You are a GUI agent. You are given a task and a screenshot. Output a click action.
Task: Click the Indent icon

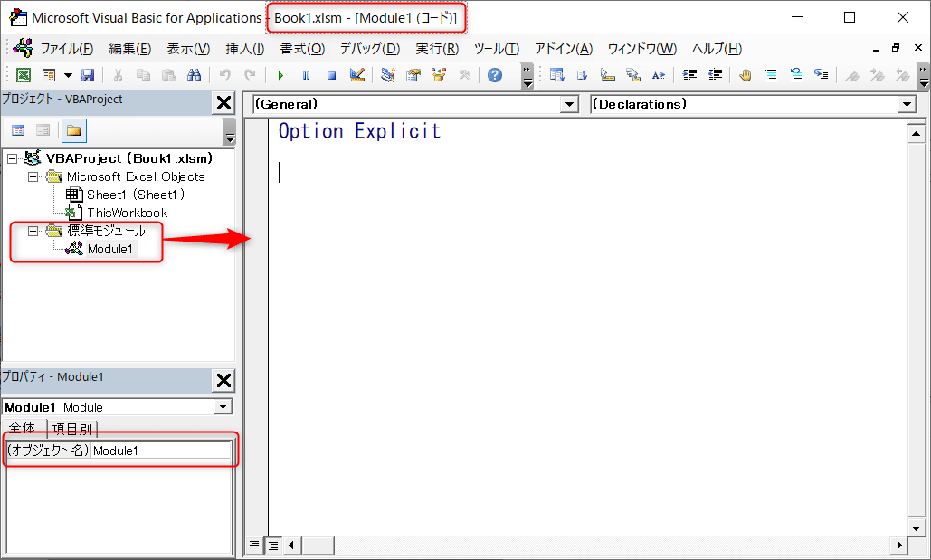[x=689, y=75]
